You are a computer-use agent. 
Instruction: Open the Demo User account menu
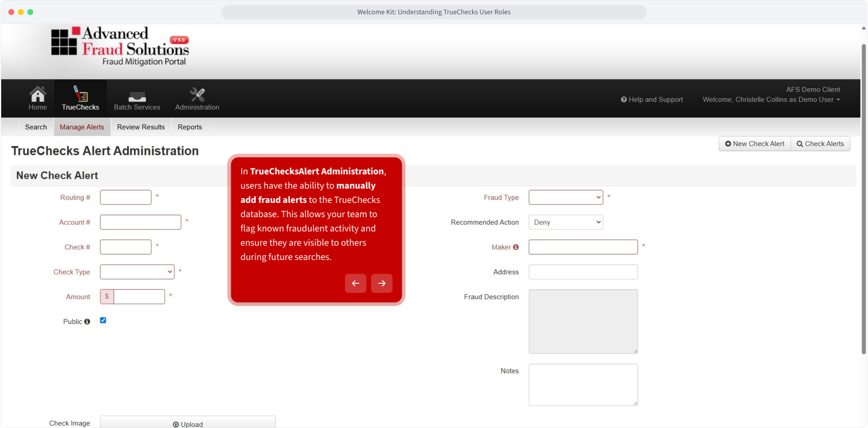(771, 99)
